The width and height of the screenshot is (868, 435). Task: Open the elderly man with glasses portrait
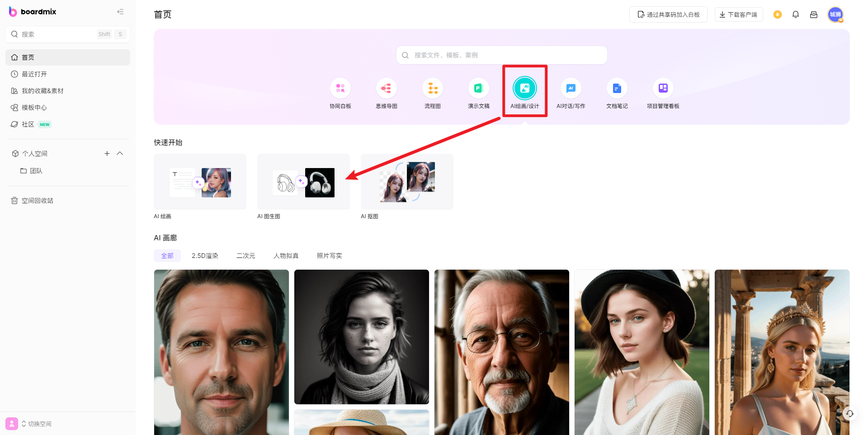(x=502, y=352)
